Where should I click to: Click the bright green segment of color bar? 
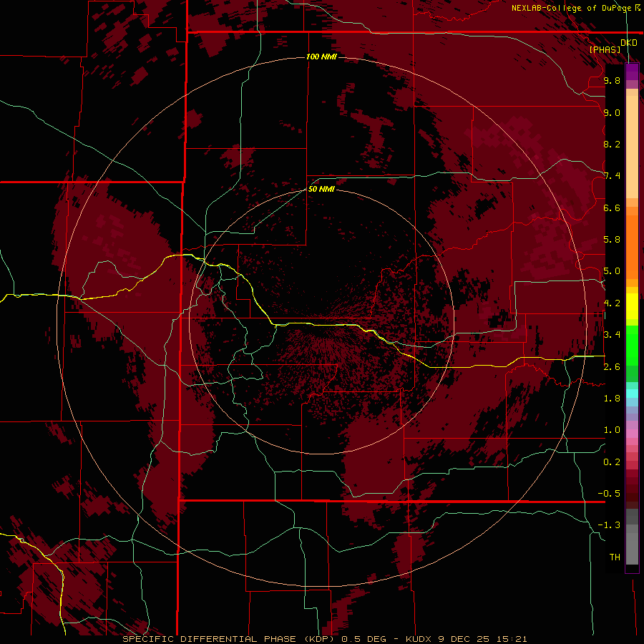[632, 346]
